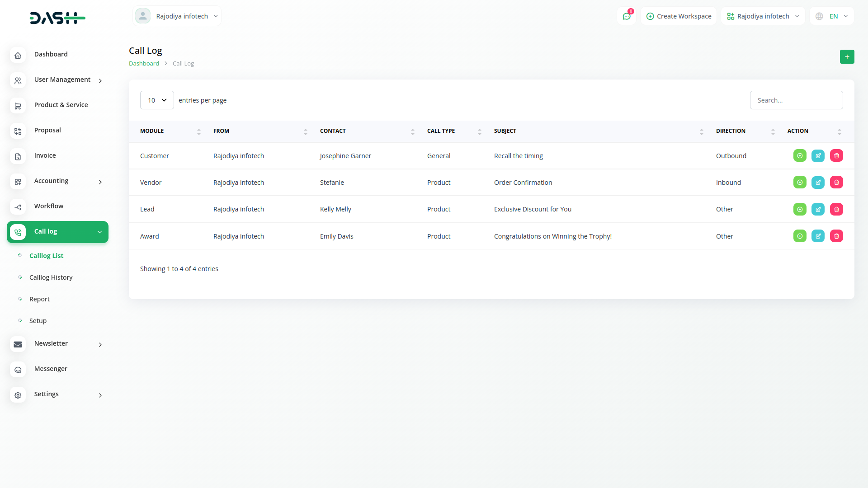Image resolution: width=868 pixels, height=488 pixels.
Task: Open the Report submenu item
Action: pyautogui.click(x=39, y=299)
